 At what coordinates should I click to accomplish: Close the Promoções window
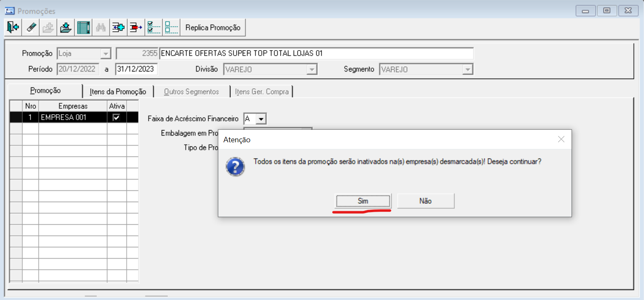628,11
